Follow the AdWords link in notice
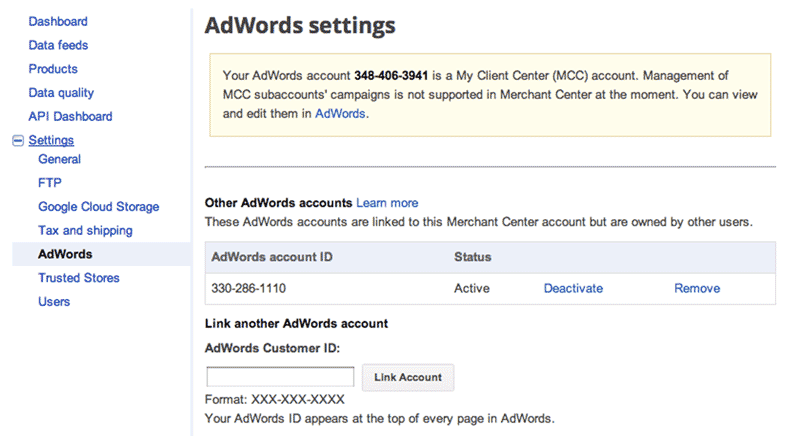Viewport: 800px width, 436px height. click(340, 113)
